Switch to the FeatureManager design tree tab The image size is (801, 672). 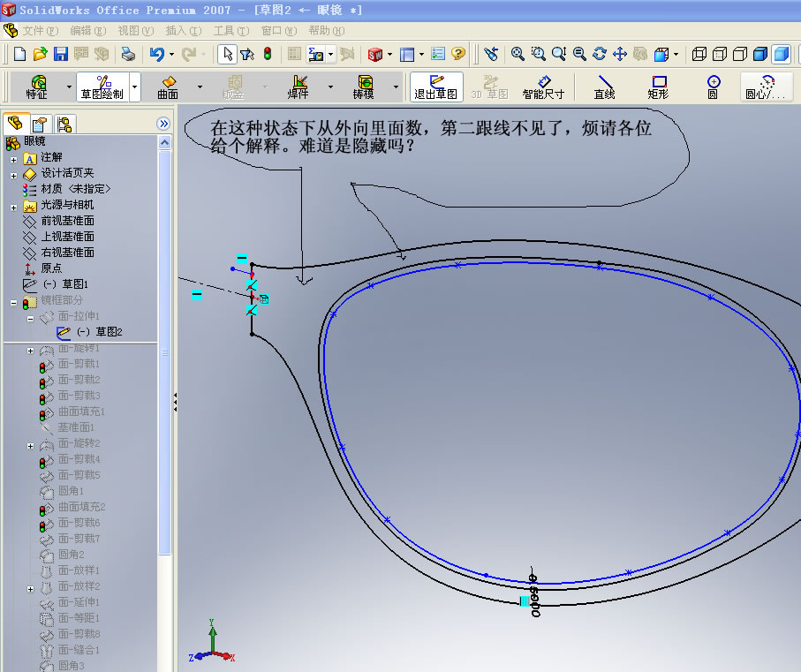tap(15, 124)
